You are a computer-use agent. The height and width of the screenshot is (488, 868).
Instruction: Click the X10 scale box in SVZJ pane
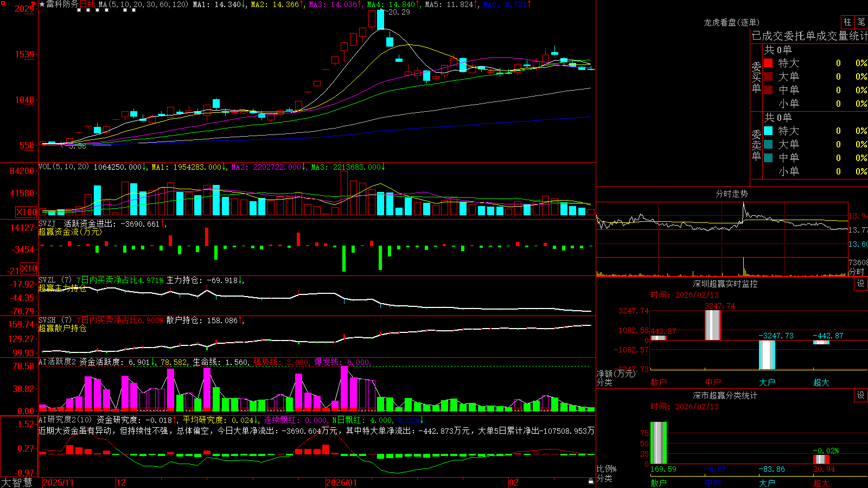click(29, 268)
